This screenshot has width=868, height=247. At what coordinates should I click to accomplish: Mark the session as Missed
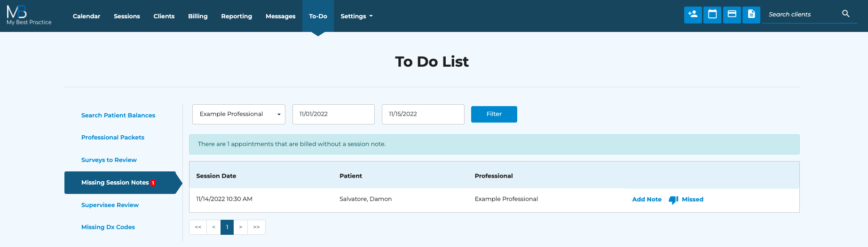[x=692, y=200]
